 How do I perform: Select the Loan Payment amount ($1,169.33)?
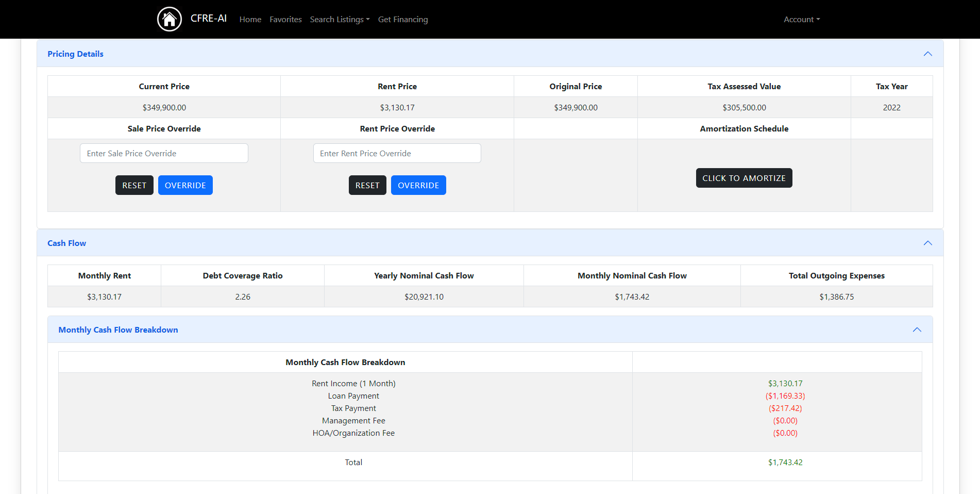coord(785,396)
